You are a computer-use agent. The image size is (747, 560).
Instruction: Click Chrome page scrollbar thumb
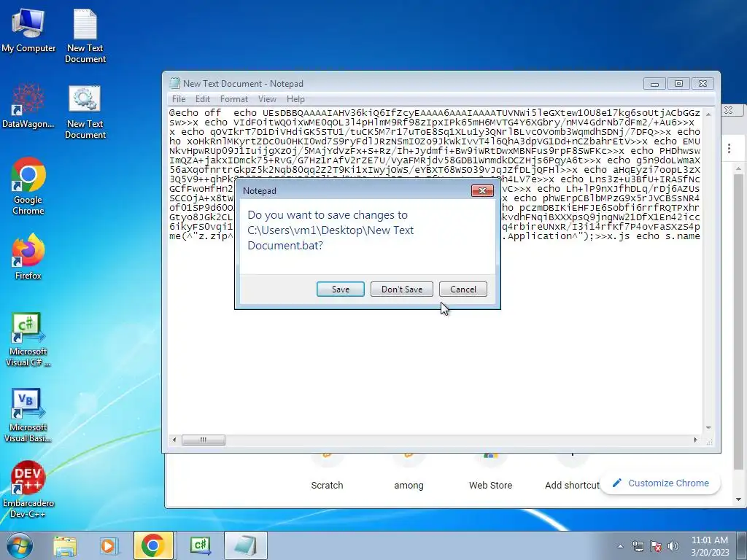pos(738,321)
